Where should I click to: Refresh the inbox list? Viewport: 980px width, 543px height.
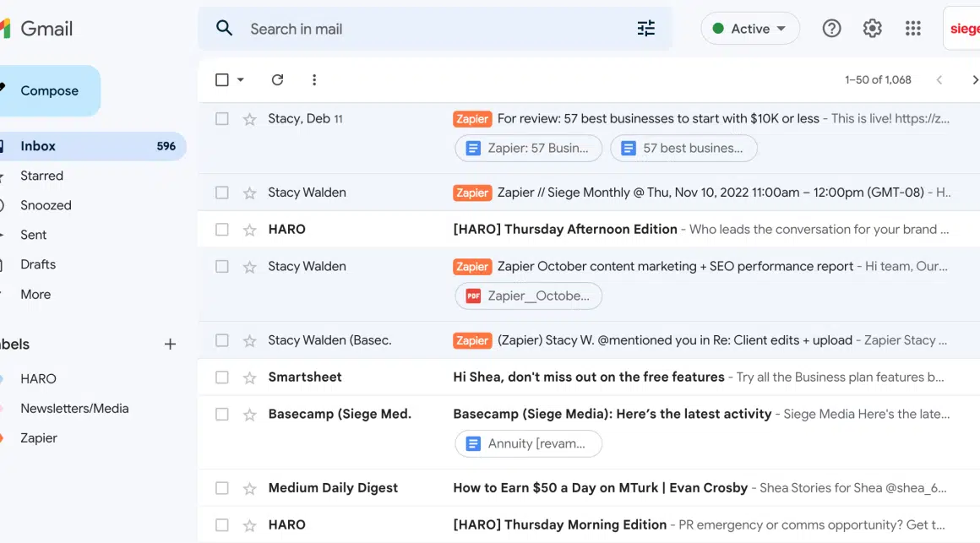pyautogui.click(x=277, y=80)
